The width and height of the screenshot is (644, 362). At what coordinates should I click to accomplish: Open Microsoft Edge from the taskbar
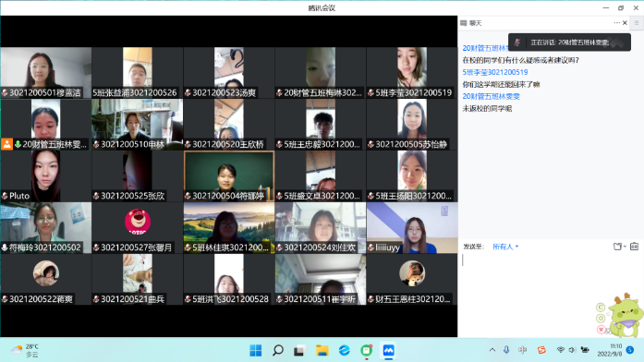tap(345, 350)
